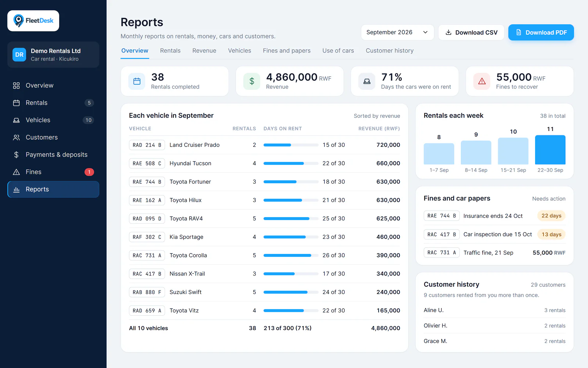Viewport: 588px width, 368px height.
Task: Click the 13 days inspection badge
Action: (551, 234)
